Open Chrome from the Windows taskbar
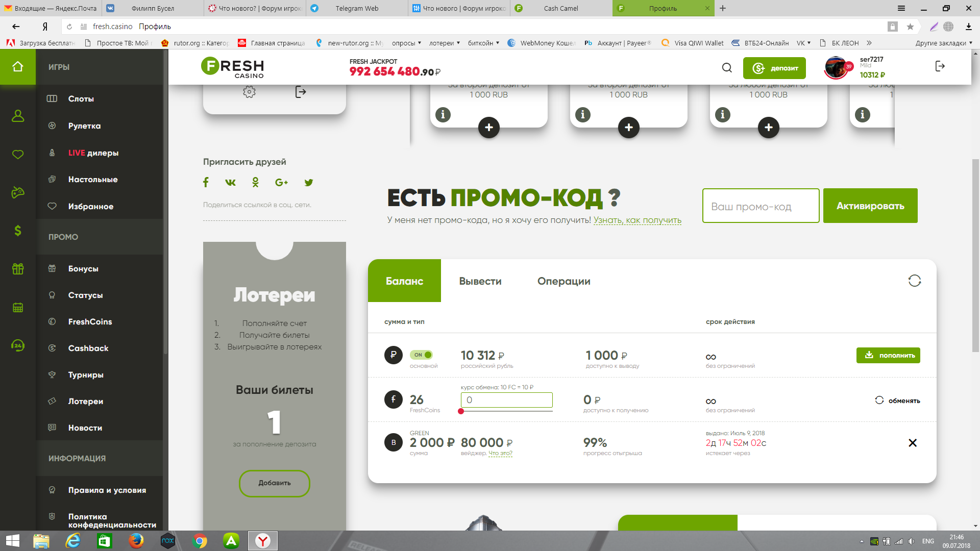 click(x=200, y=541)
